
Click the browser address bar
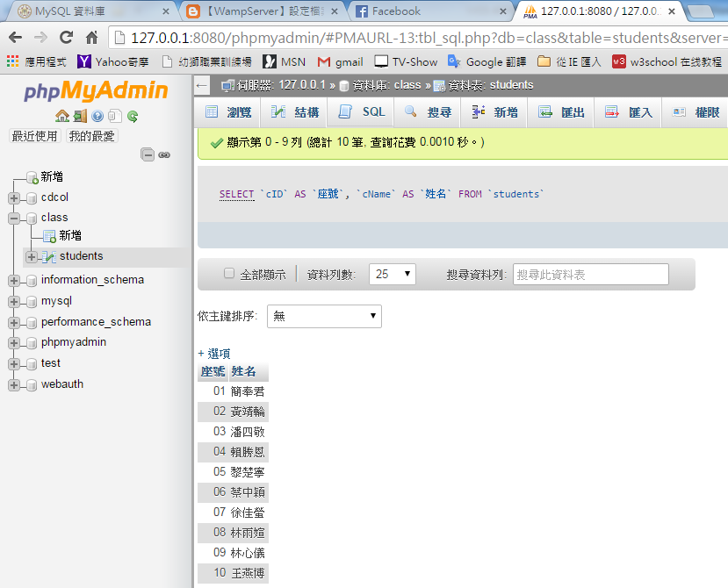pyautogui.click(x=418, y=38)
